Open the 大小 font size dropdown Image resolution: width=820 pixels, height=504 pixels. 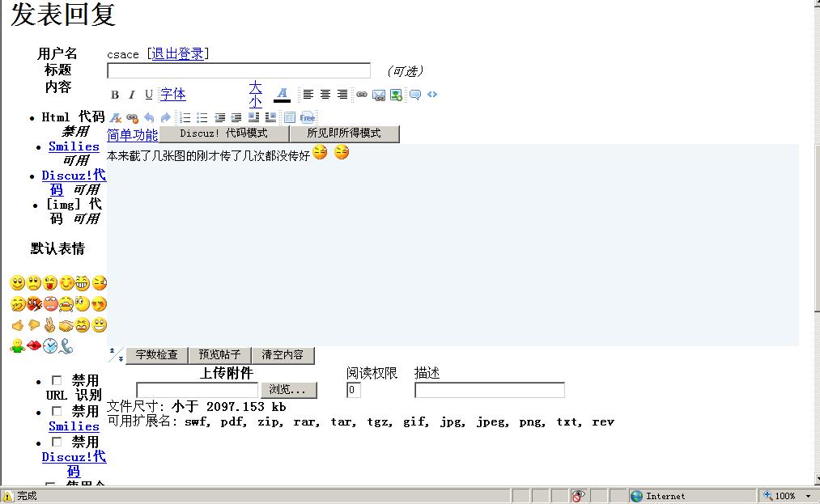click(x=256, y=94)
